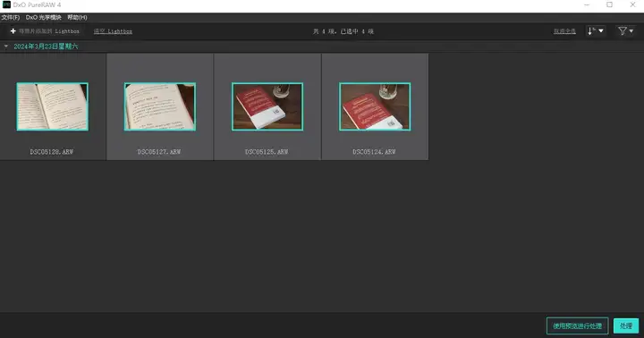Select the DSC05127.ARW book page thumbnail
The width and height of the screenshot is (644, 338).
pyautogui.click(x=160, y=106)
